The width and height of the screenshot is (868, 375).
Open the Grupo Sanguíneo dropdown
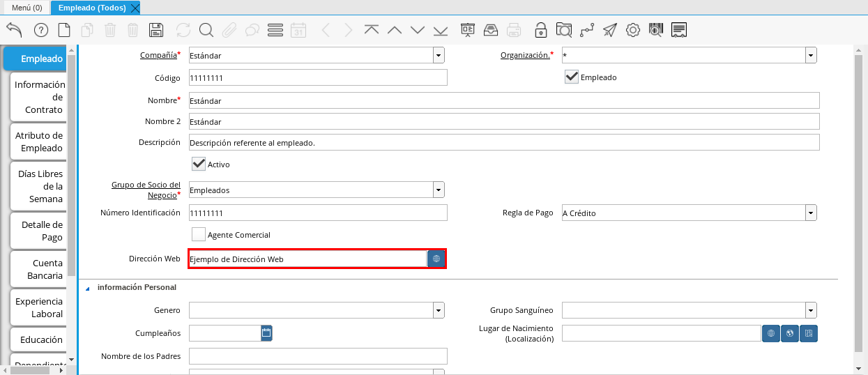811,310
